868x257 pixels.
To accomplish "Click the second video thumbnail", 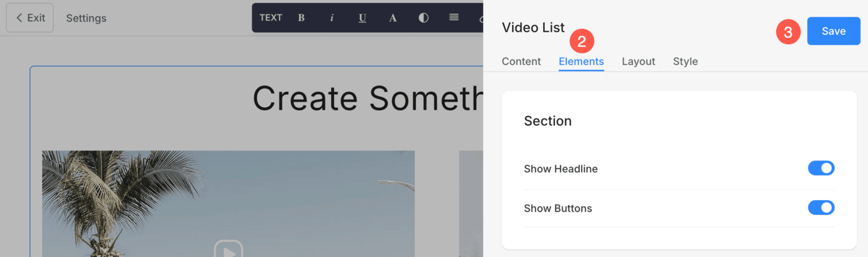I will [471, 203].
